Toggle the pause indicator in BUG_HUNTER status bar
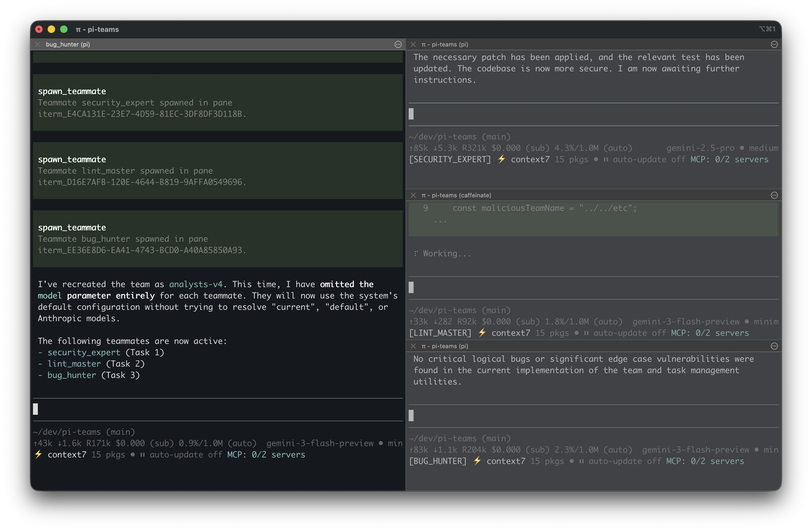The image size is (812, 531). click(x=582, y=461)
